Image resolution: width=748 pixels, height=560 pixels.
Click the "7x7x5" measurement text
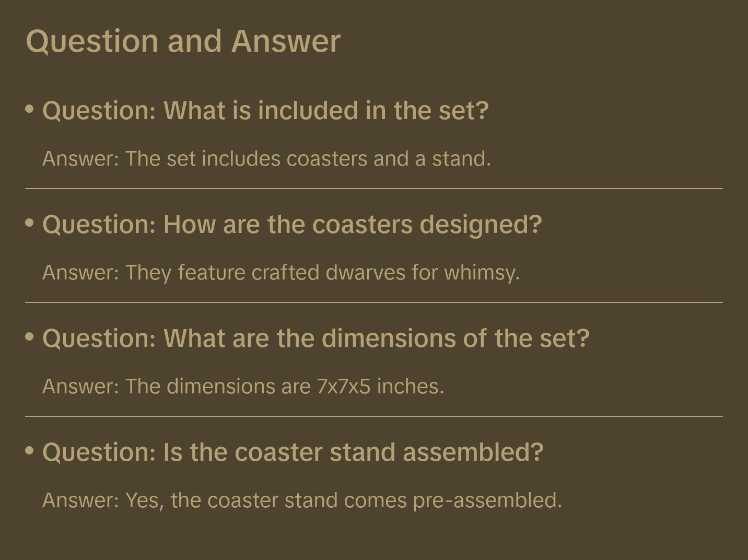(344, 387)
